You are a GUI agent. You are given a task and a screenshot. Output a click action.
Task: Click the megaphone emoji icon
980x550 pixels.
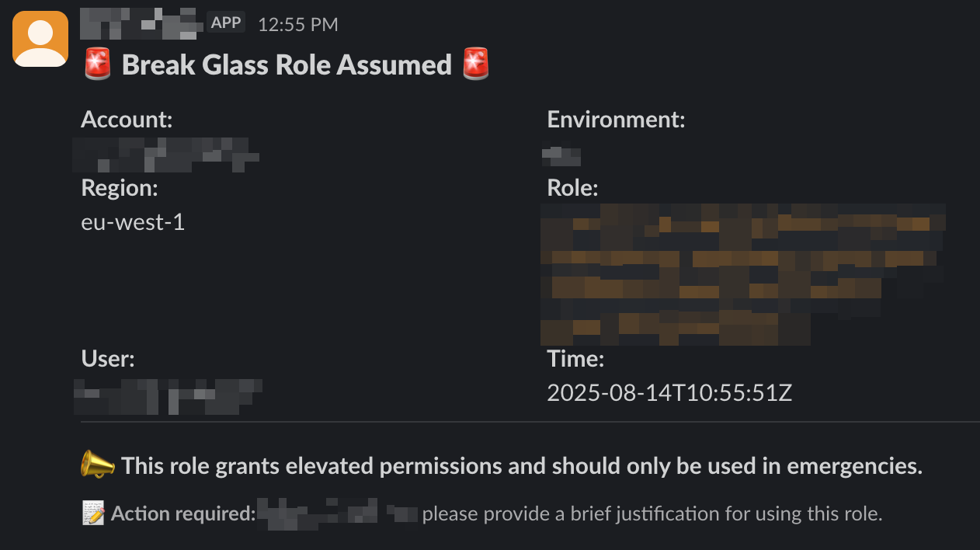97,466
